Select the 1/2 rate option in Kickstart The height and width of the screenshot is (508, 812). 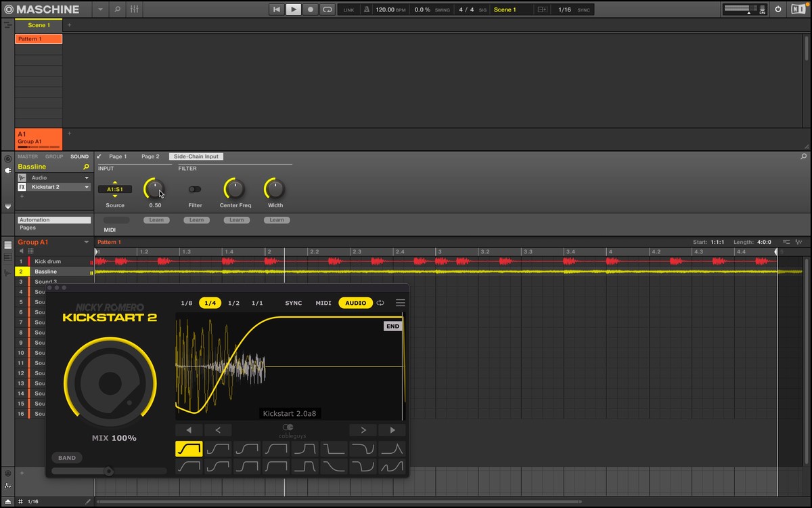[233, 303]
